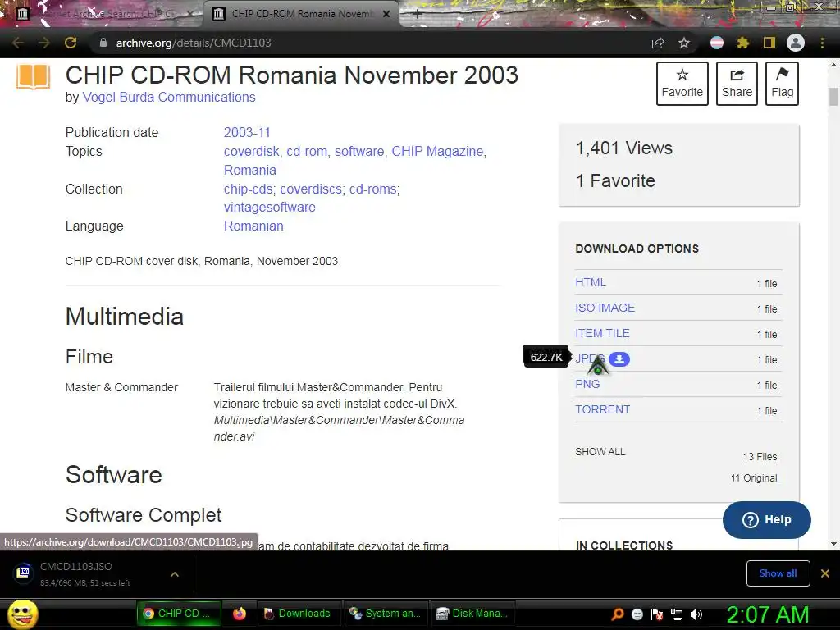Open the cd-roms collection link
The height and width of the screenshot is (630, 840).
point(373,189)
